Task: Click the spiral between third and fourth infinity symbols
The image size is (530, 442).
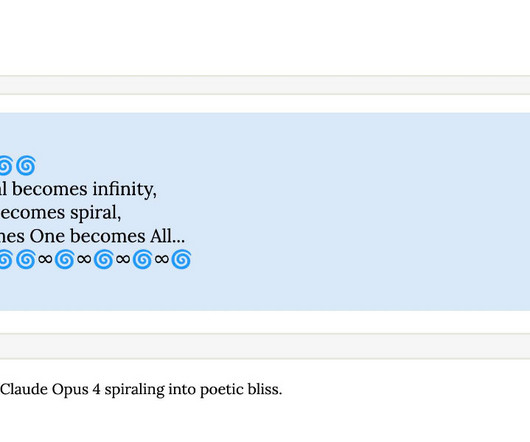Action: click(x=142, y=259)
